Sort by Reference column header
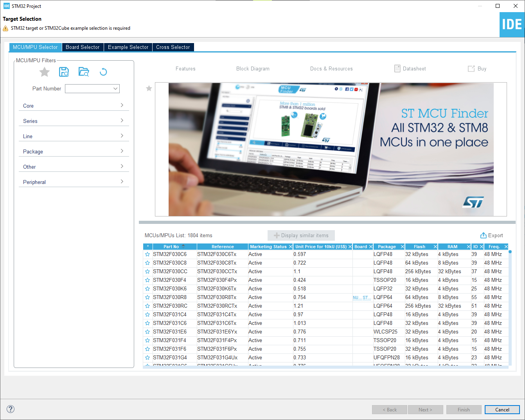The image size is (525, 420). 223,247
